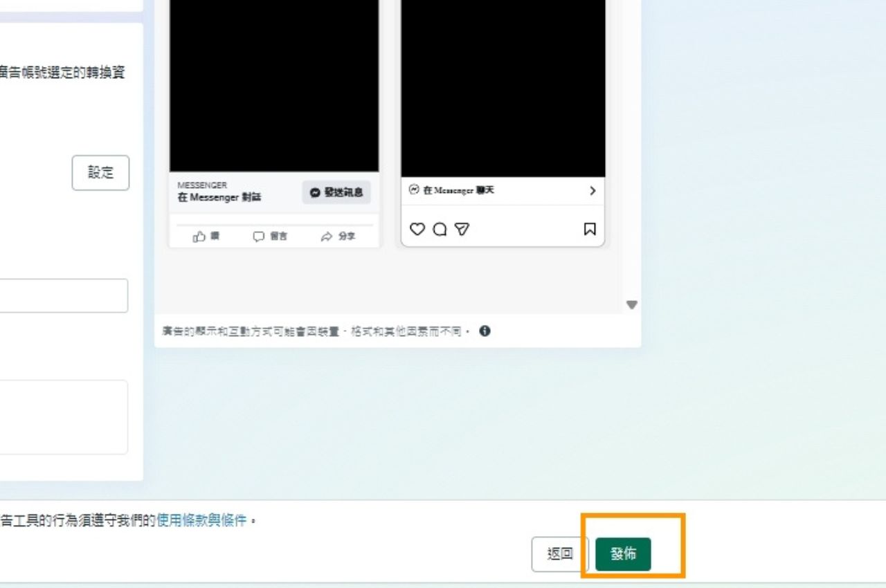Click the bookmark save icon on the Instagram preview

coord(589,229)
